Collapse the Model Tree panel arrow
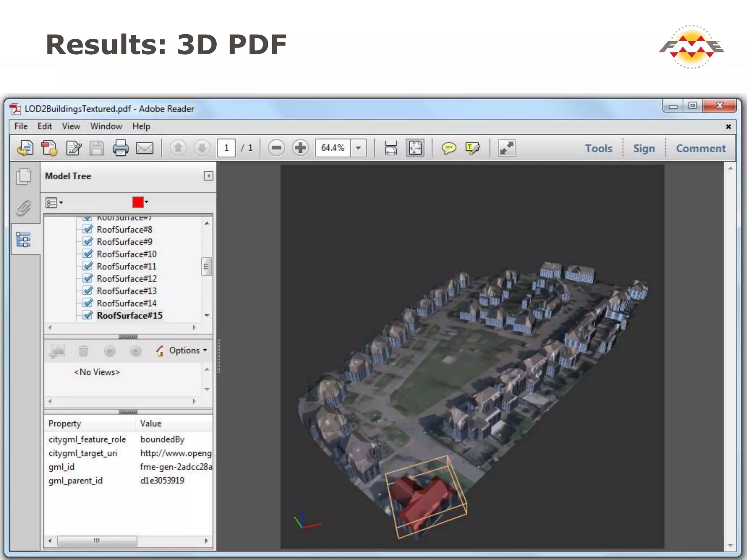The width and height of the screenshot is (747, 560). click(208, 176)
